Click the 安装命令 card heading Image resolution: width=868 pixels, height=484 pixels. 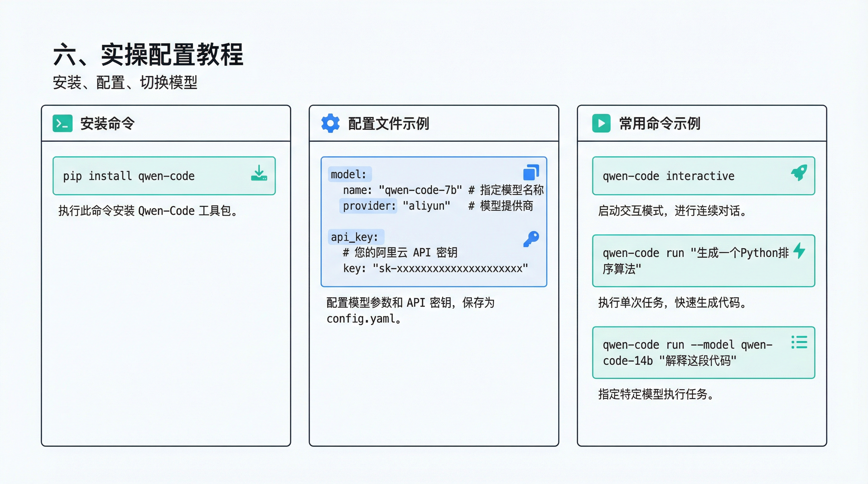click(107, 124)
